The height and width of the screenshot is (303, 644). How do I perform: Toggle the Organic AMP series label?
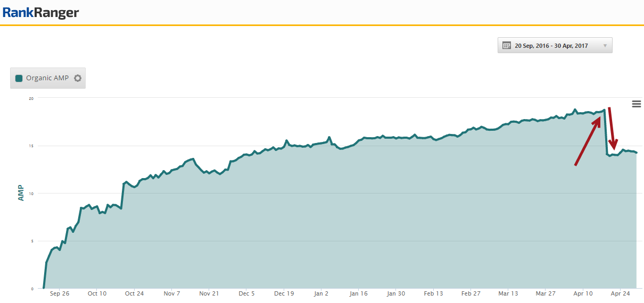[47, 78]
